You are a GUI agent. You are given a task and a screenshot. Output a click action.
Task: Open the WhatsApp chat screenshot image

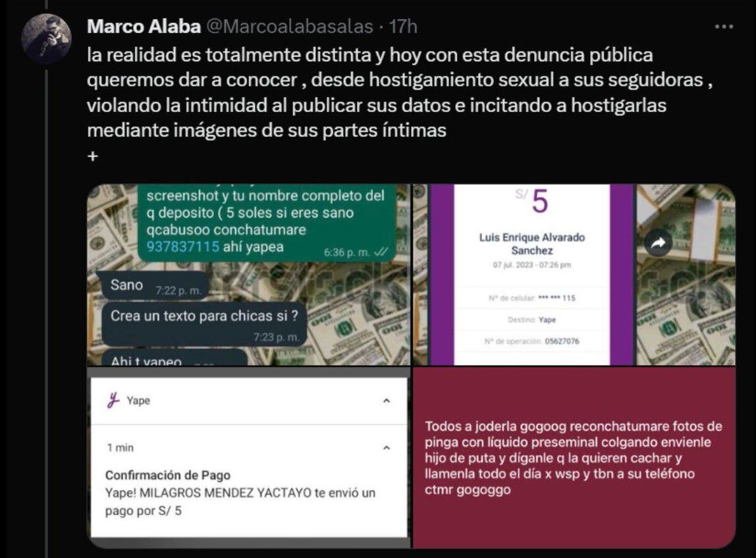(x=249, y=275)
